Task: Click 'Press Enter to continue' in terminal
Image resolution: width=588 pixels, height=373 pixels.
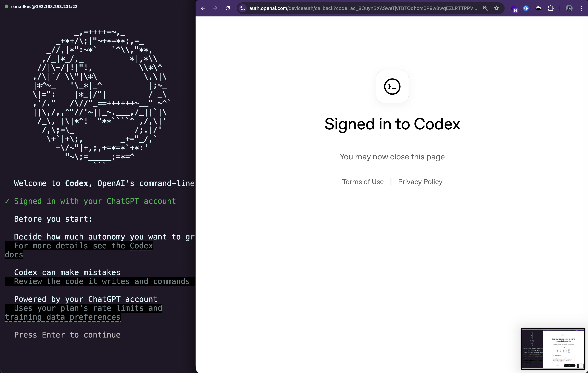Action: (x=67, y=335)
